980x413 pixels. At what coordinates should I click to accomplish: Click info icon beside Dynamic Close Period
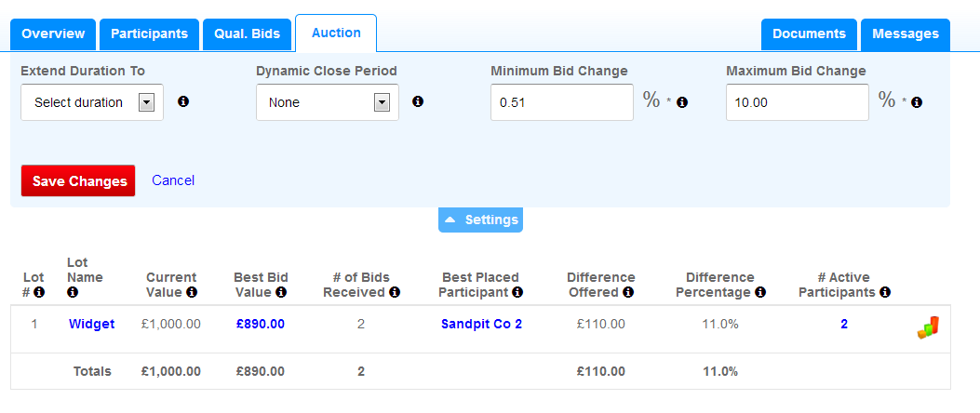pyautogui.click(x=418, y=101)
